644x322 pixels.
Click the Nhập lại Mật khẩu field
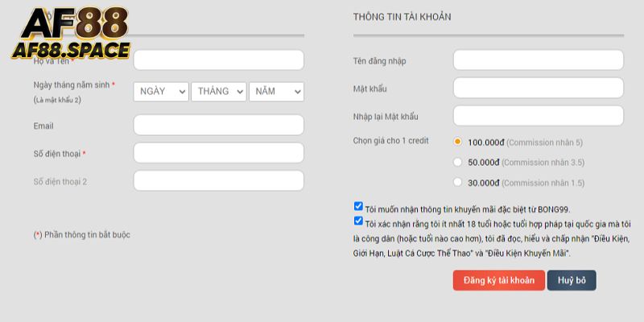click(539, 116)
